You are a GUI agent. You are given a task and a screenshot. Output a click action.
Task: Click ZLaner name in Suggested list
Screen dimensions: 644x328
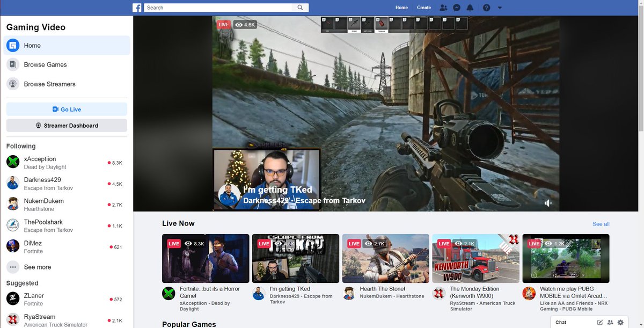[34, 296]
